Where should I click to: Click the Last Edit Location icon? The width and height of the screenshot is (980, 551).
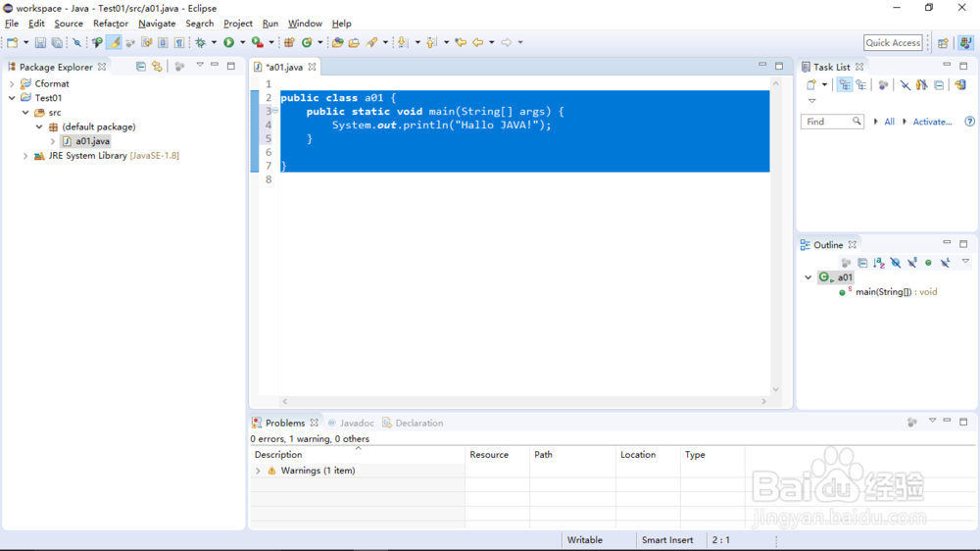tap(461, 42)
